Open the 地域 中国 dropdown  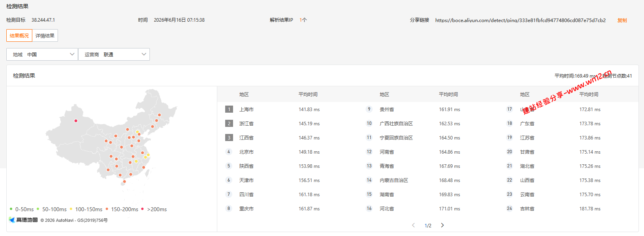[42, 54]
